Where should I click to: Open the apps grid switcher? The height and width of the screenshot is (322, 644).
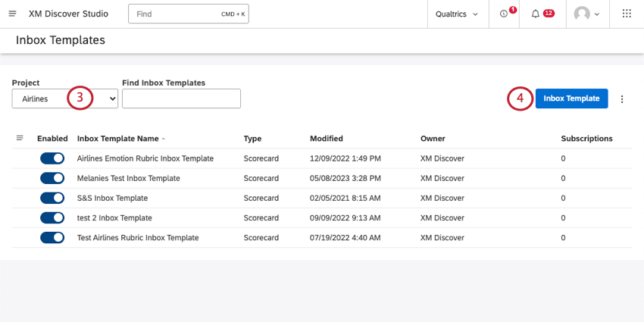(x=627, y=14)
